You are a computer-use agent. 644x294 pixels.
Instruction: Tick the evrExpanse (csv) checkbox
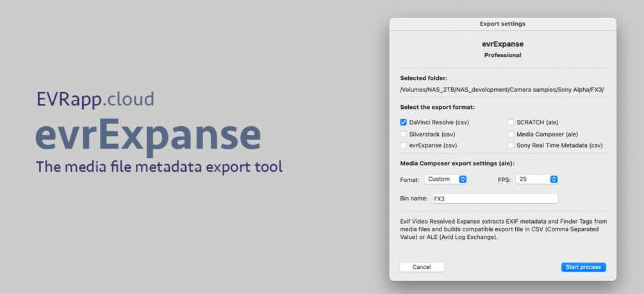[x=403, y=145]
